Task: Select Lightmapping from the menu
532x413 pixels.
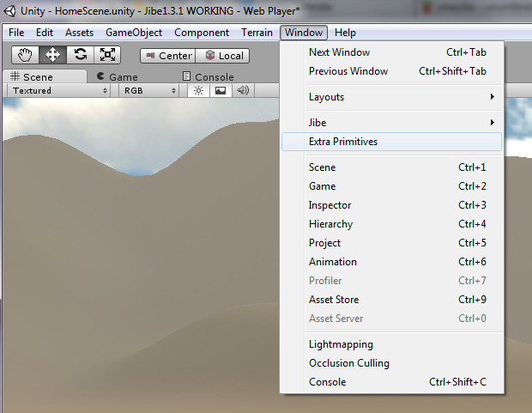Action: click(341, 344)
